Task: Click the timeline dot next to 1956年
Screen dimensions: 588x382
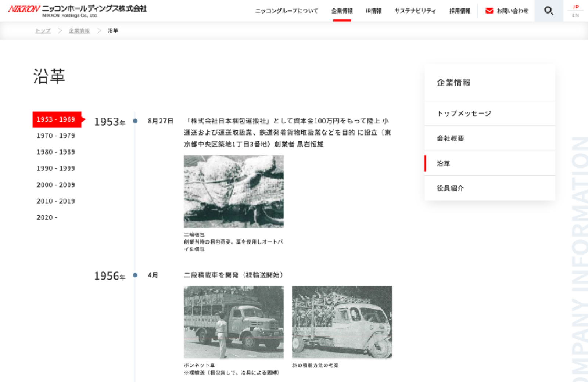Action: (136, 275)
